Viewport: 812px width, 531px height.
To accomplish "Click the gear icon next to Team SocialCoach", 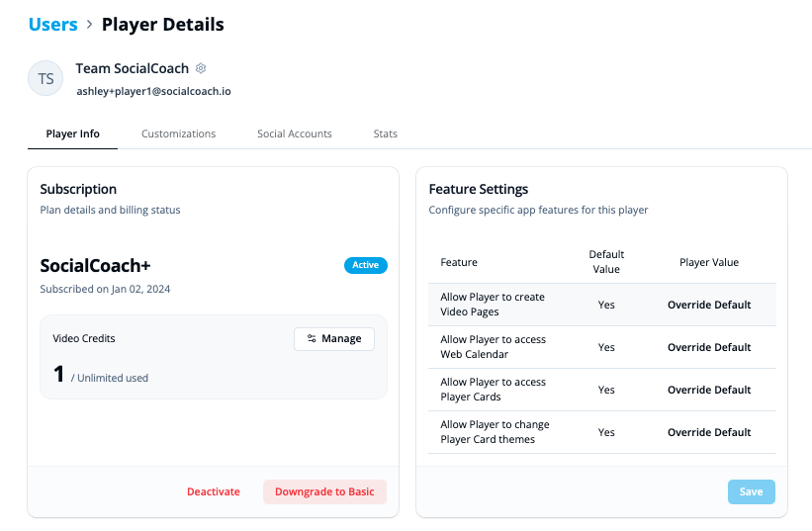I will pos(201,68).
